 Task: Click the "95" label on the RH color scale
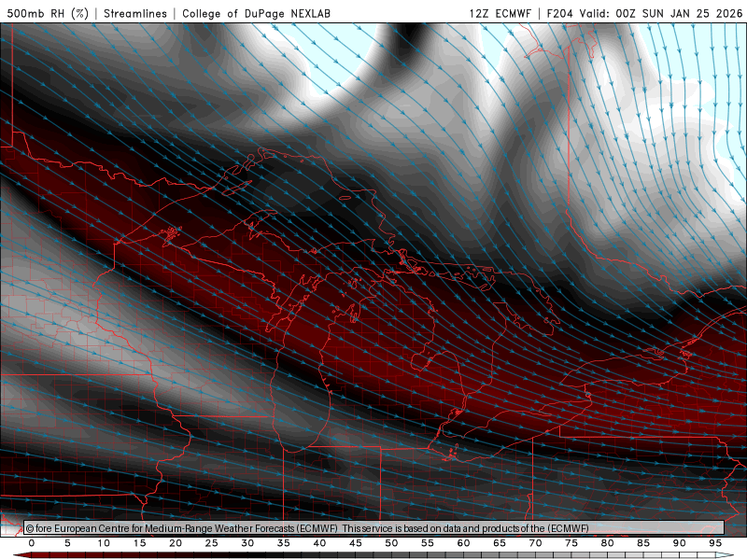[x=715, y=543]
